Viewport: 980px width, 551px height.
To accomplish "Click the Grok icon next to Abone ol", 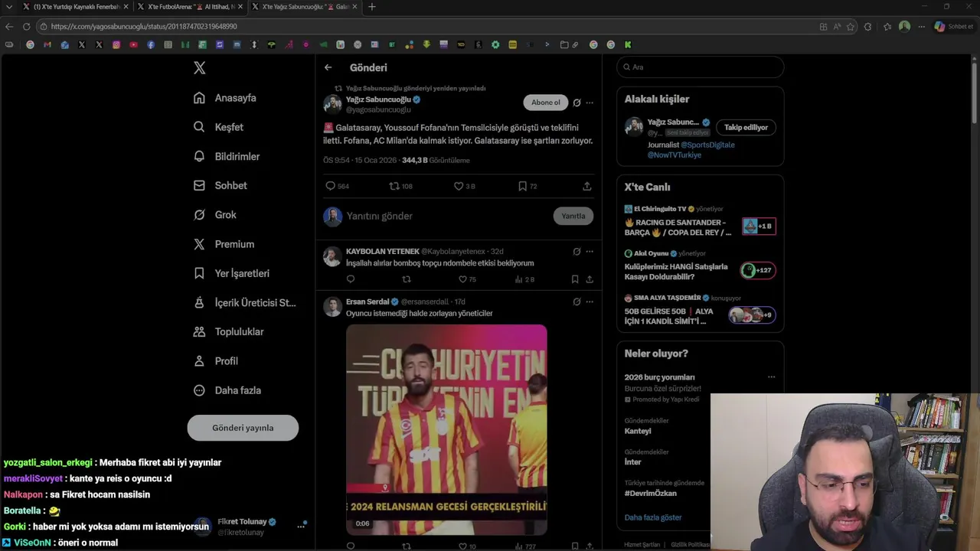I will 577,103.
